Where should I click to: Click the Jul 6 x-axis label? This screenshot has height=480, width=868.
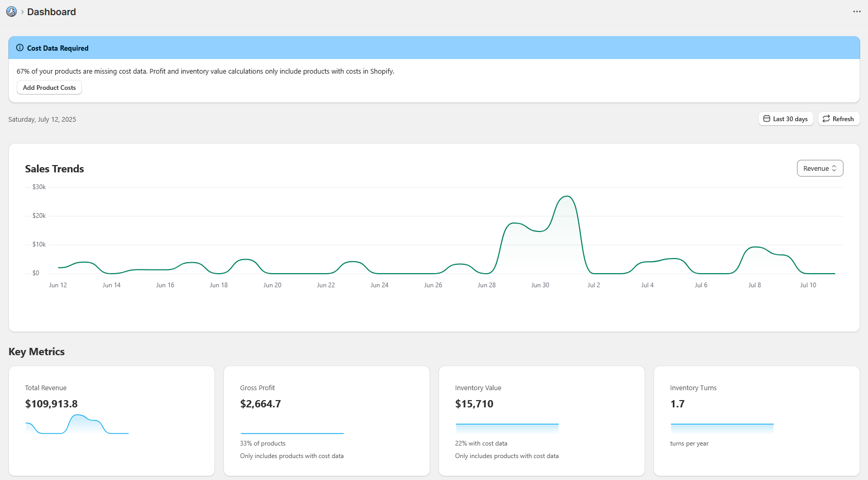(x=701, y=285)
